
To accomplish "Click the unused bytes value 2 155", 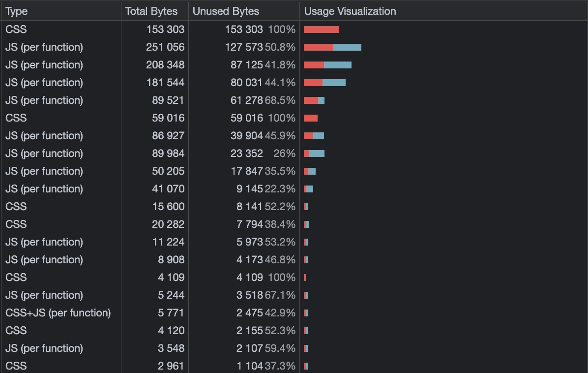I will click(250, 331).
